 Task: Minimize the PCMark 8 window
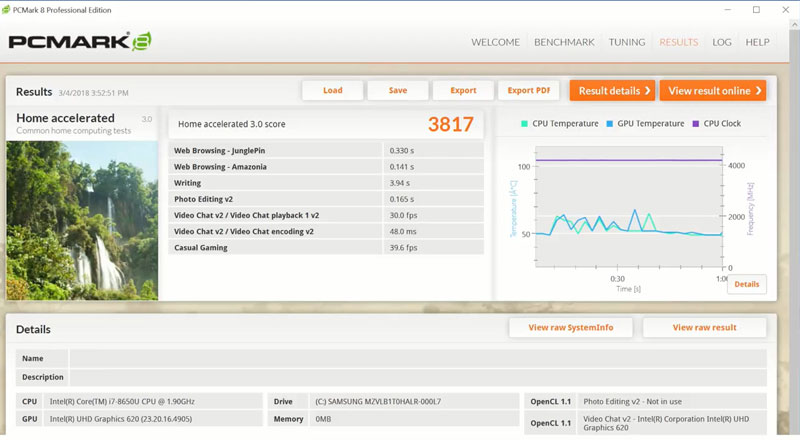click(728, 10)
